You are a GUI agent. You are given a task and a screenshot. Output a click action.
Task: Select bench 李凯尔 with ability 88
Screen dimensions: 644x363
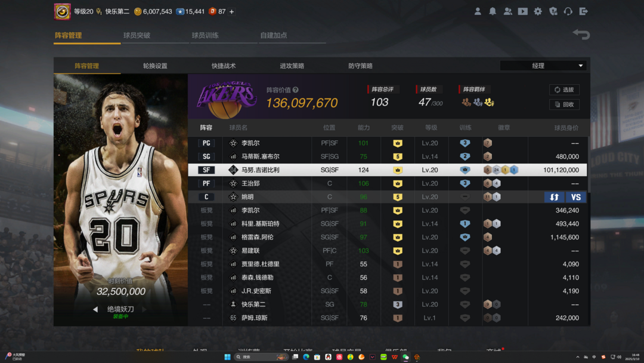[388, 211]
